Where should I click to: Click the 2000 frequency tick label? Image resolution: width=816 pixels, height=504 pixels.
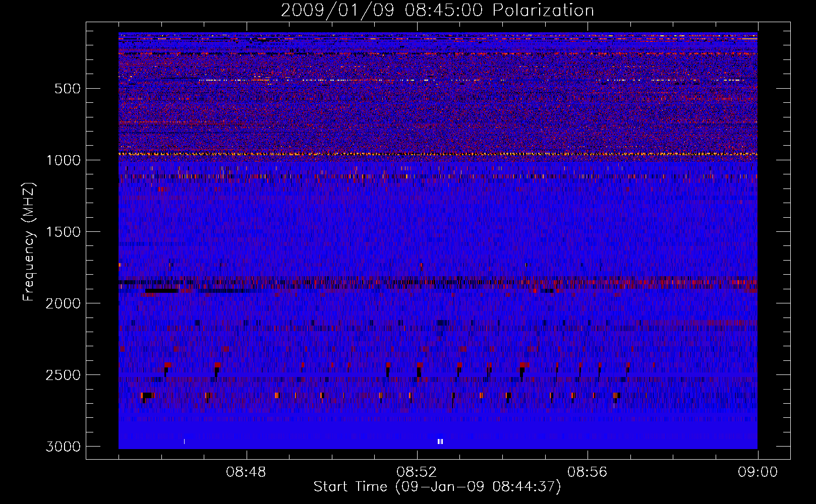63,303
